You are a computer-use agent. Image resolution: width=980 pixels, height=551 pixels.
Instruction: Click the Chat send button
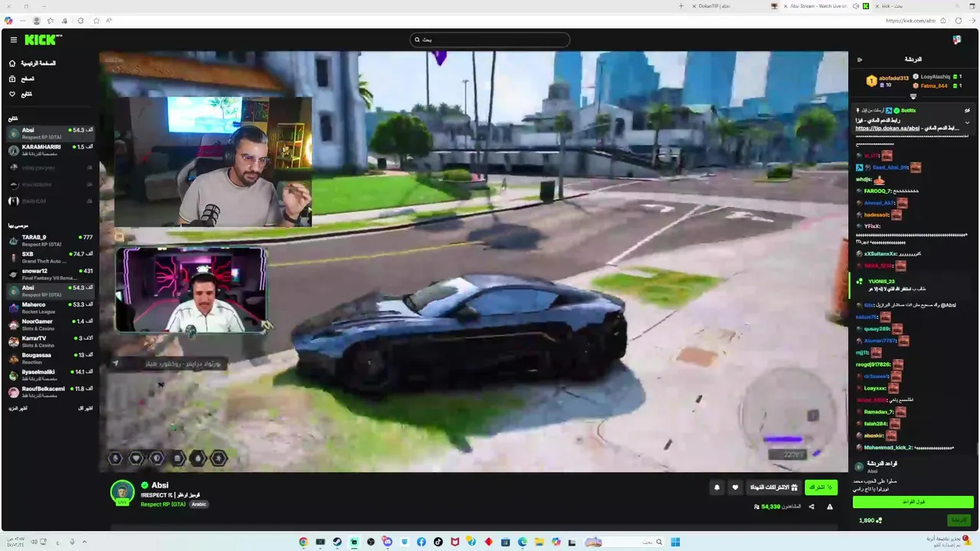pos(959,520)
